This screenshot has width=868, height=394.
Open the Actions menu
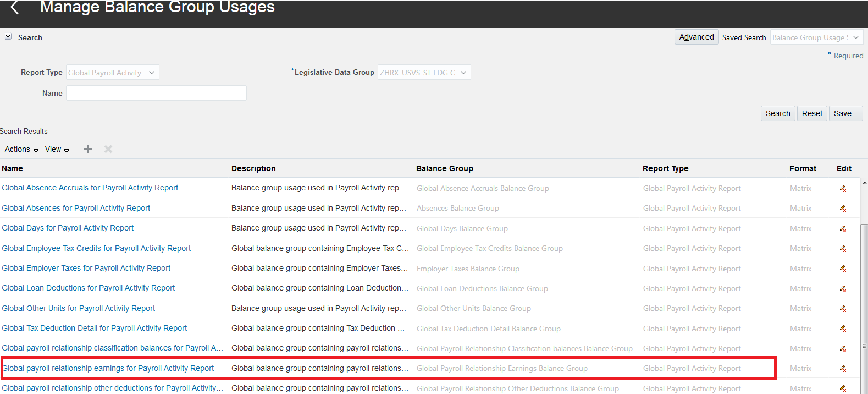click(x=21, y=149)
